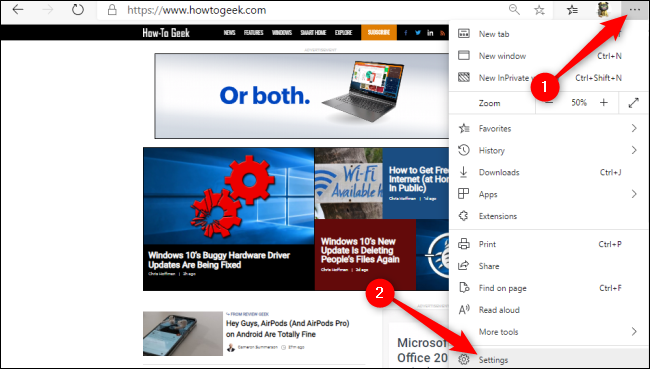Open Settings at the bottom of menu
650x369 pixels.
(x=548, y=359)
